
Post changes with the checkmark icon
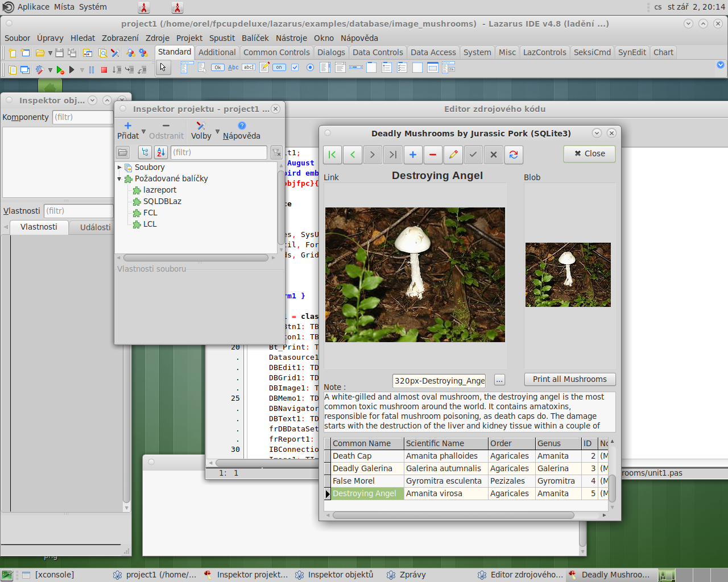point(473,155)
